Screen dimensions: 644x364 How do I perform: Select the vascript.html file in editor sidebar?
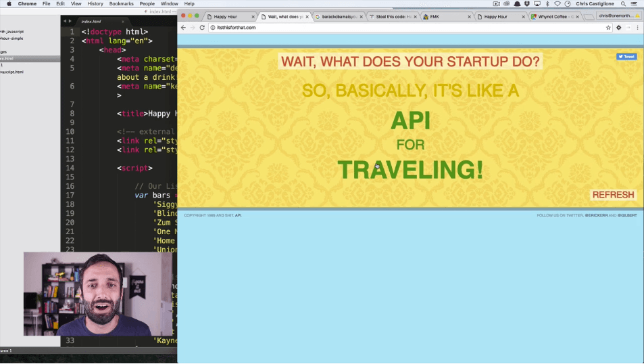(x=11, y=72)
